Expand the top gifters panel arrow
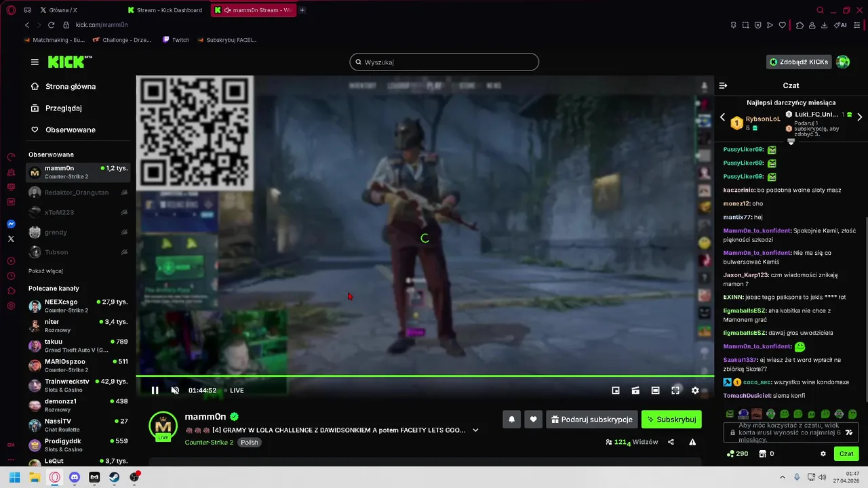 point(791,142)
